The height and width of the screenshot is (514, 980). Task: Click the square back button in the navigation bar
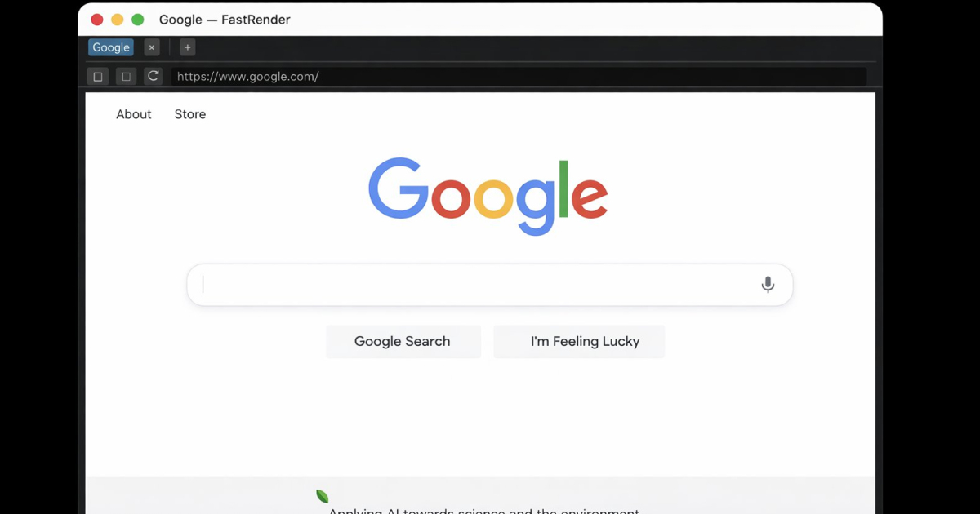(x=98, y=76)
